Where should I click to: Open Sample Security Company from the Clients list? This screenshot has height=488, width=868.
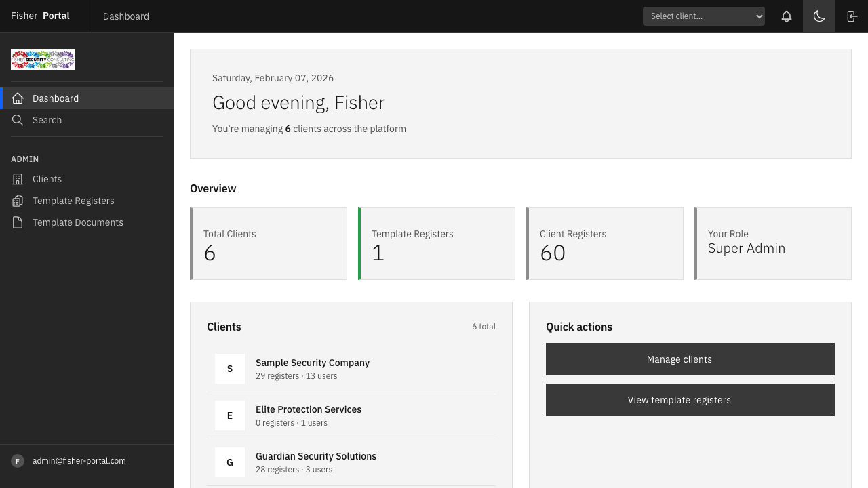(313, 363)
